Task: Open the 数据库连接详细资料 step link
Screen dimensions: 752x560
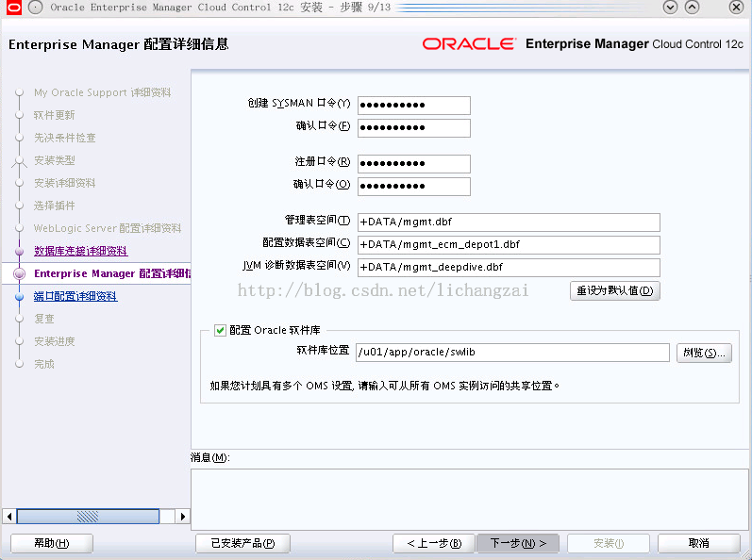Action: coord(80,251)
